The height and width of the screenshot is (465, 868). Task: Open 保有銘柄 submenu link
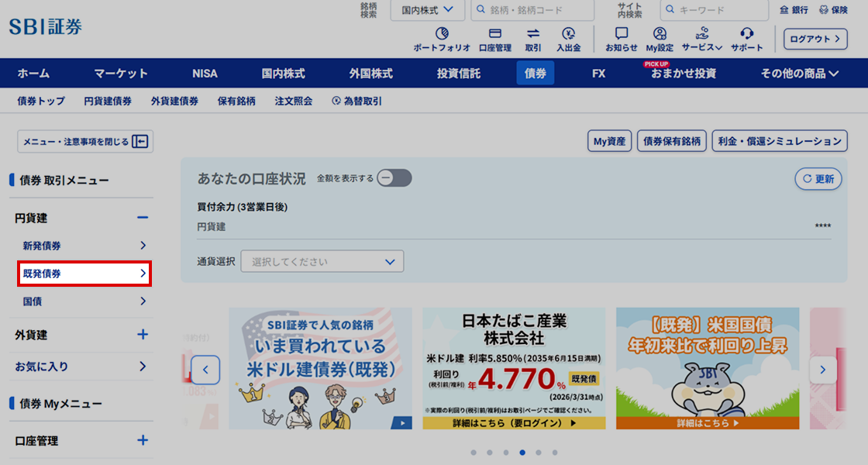coord(236,101)
